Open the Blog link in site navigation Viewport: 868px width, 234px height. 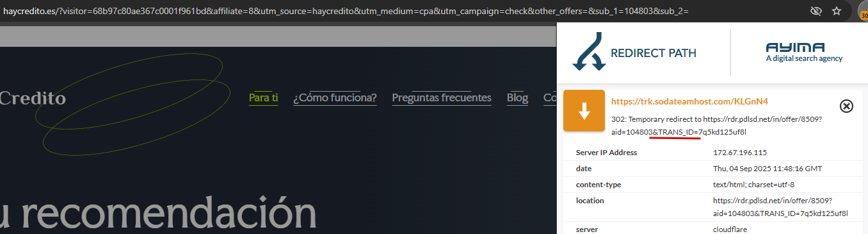click(517, 98)
